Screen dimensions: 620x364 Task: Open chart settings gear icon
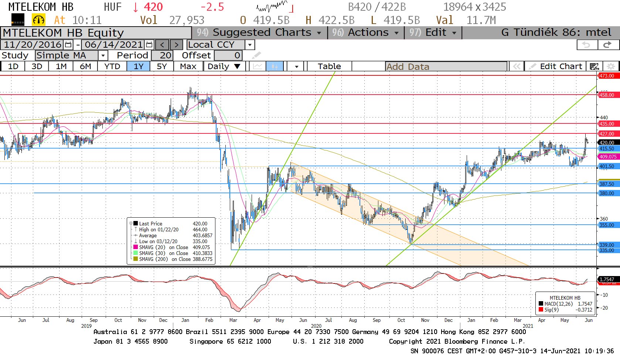611,66
